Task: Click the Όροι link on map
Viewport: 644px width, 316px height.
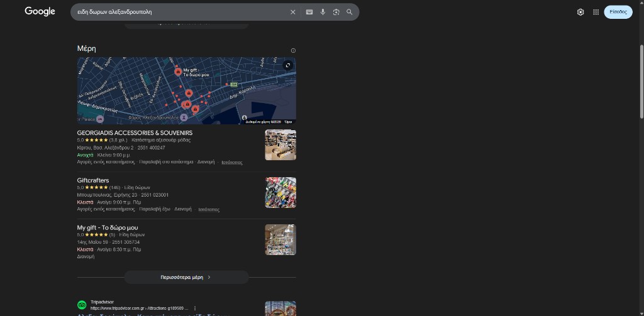Action: tap(288, 122)
